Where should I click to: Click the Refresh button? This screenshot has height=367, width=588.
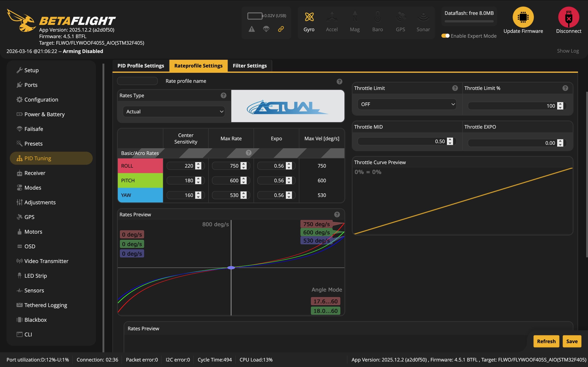click(x=546, y=341)
